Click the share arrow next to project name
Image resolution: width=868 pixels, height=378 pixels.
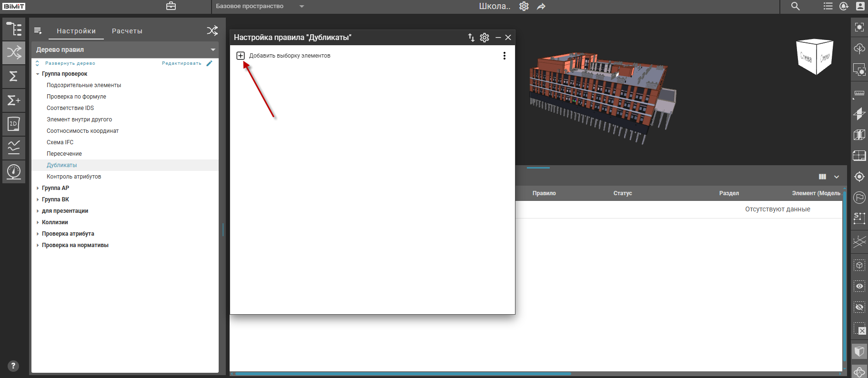click(x=541, y=7)
